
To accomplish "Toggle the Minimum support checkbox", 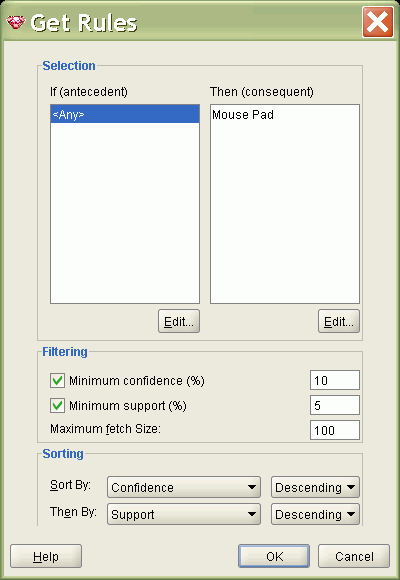I will 57,406.
